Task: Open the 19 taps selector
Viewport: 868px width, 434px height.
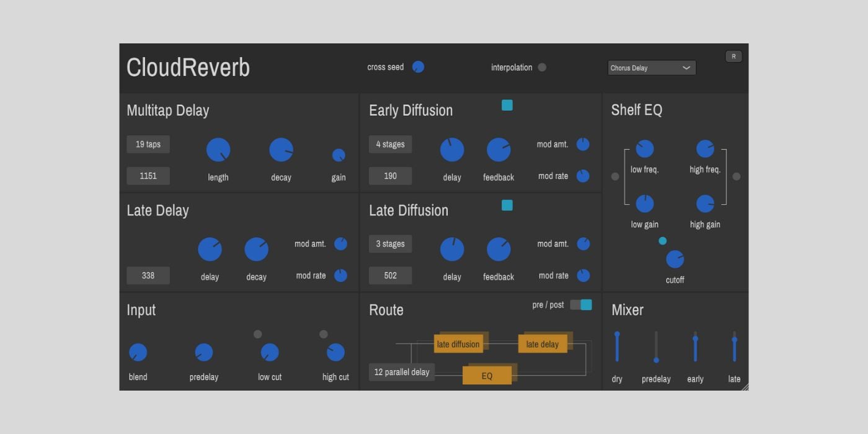Action: click(x=148, y=144)
